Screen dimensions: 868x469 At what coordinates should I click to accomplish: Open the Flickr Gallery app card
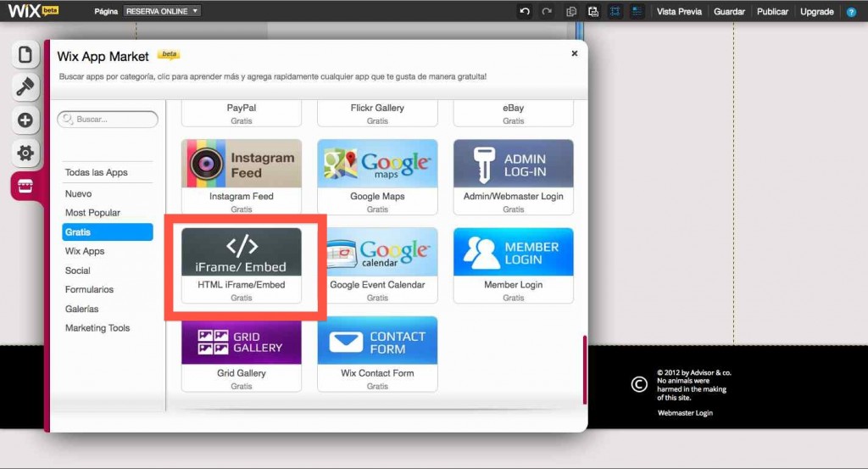(x=377, y=114)
